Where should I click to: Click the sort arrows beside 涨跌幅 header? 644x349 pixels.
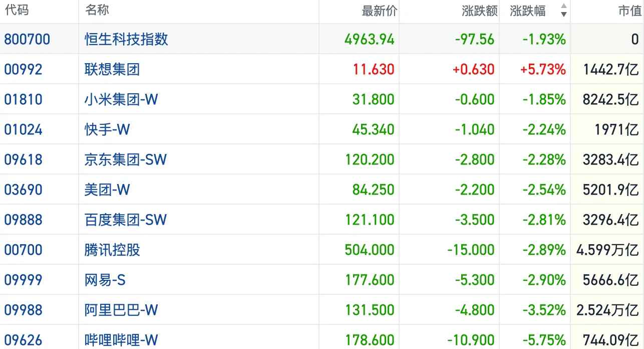point(564,11)
